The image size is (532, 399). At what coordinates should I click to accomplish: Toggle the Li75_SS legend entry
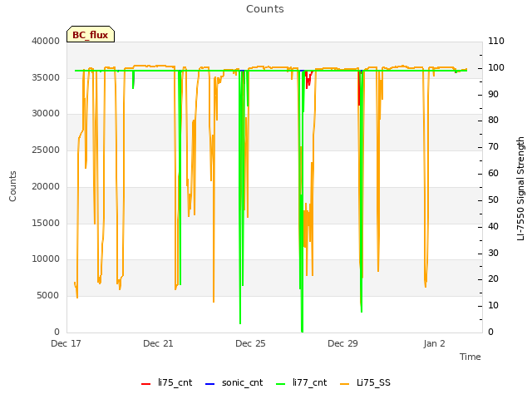365,382
